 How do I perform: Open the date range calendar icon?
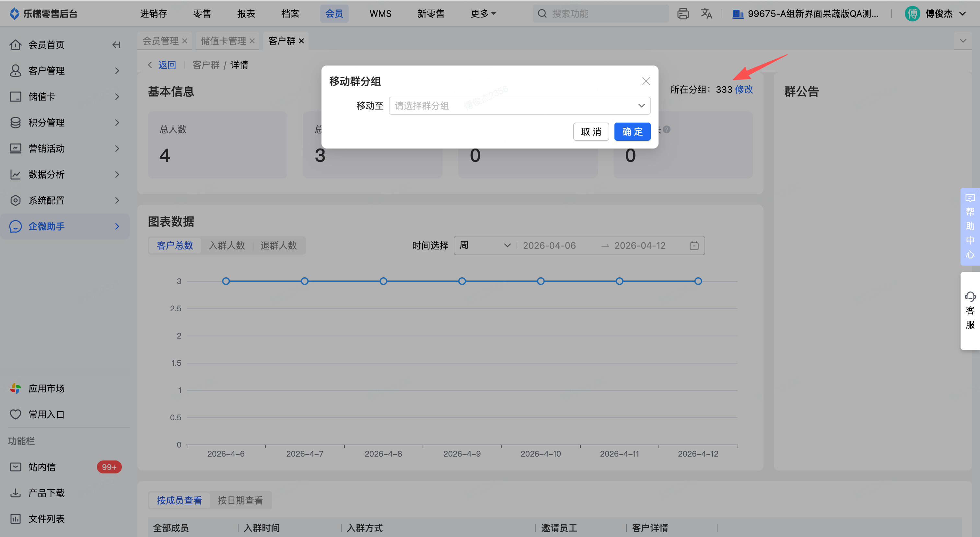(694, 245)
